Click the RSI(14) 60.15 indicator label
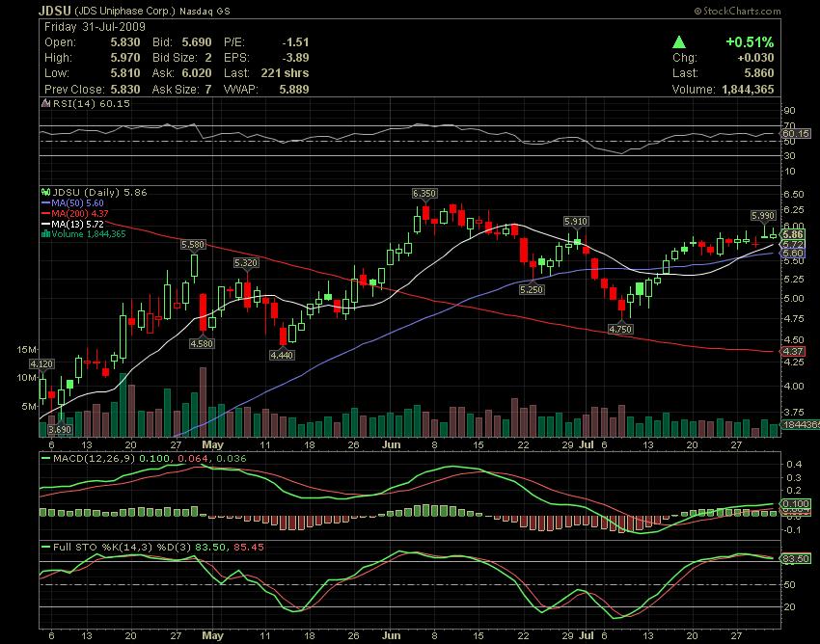Viewport: 820px width, 644px height. click(86, 103)
